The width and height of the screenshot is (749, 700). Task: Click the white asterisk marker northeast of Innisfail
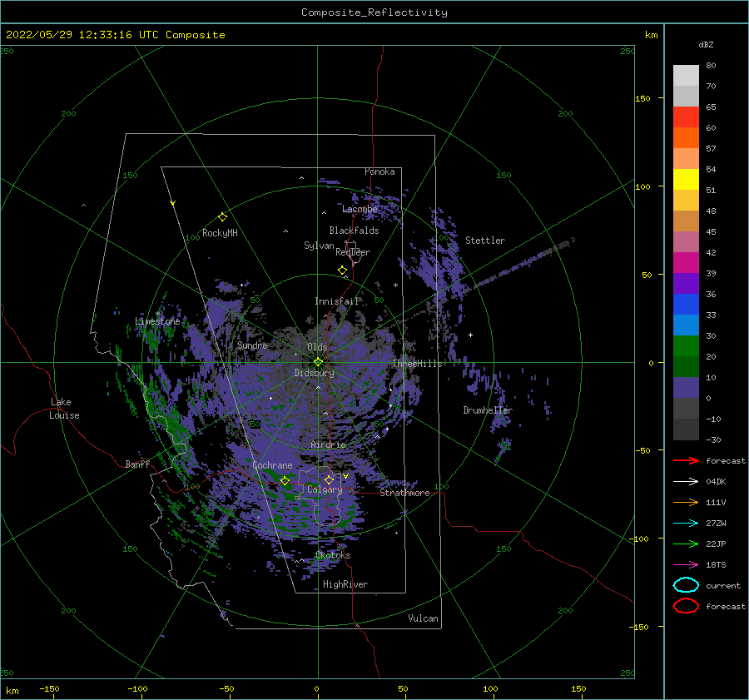click(395, 285)
